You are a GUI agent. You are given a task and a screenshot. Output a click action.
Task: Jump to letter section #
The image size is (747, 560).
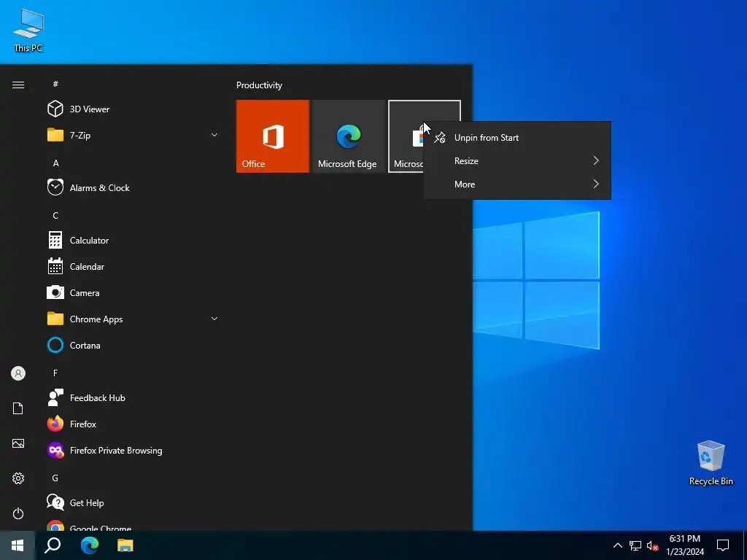pyautogui.click(x=55, y=84)
